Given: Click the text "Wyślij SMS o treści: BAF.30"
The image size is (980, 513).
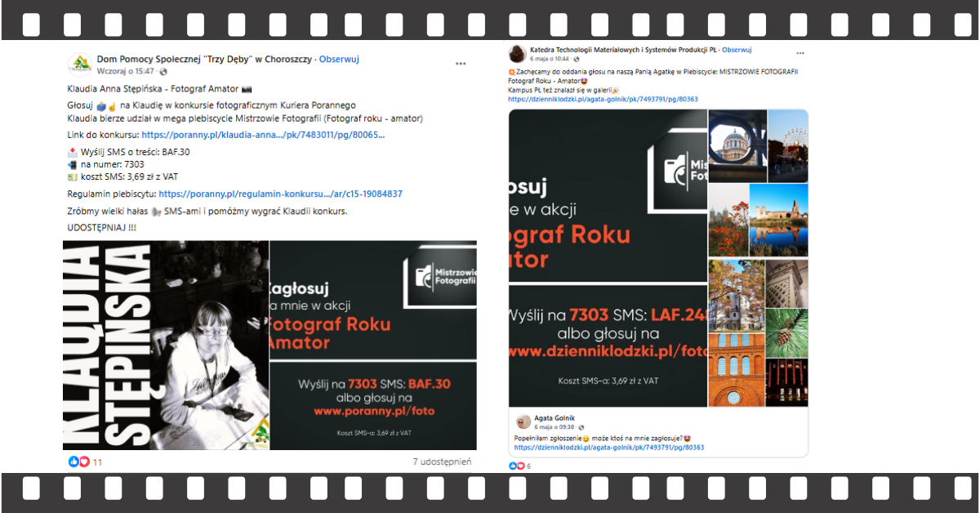Looking at the screenshot, I should tap(135, 153).
